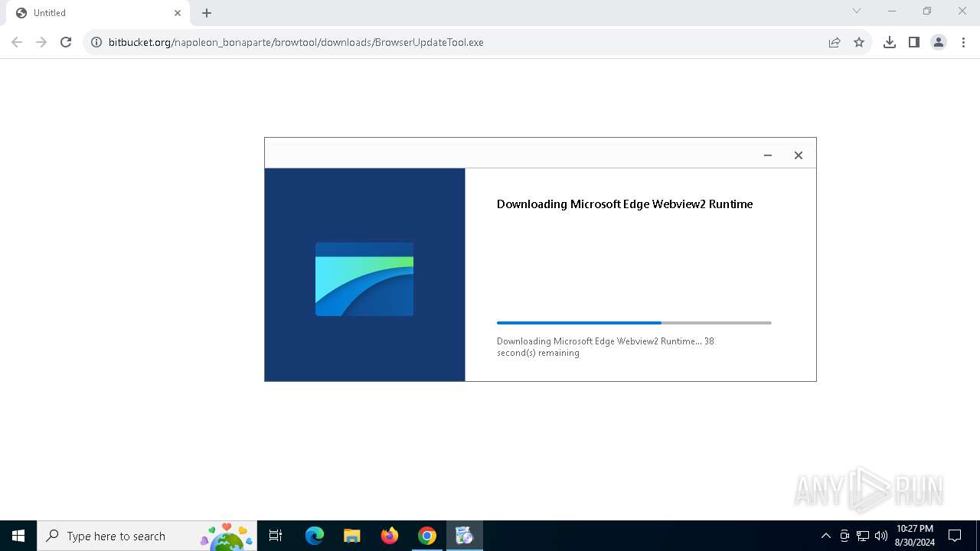The width and height of the screenshot is (980, 551).
Task: Open a new browser tab
Action: coord(207,13)
